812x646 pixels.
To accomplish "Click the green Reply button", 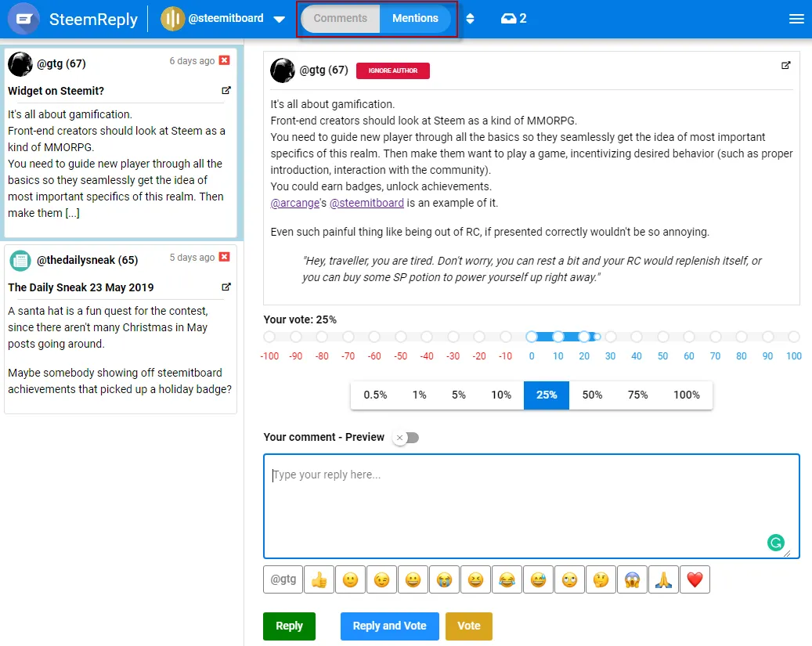I will coord(289,626).
